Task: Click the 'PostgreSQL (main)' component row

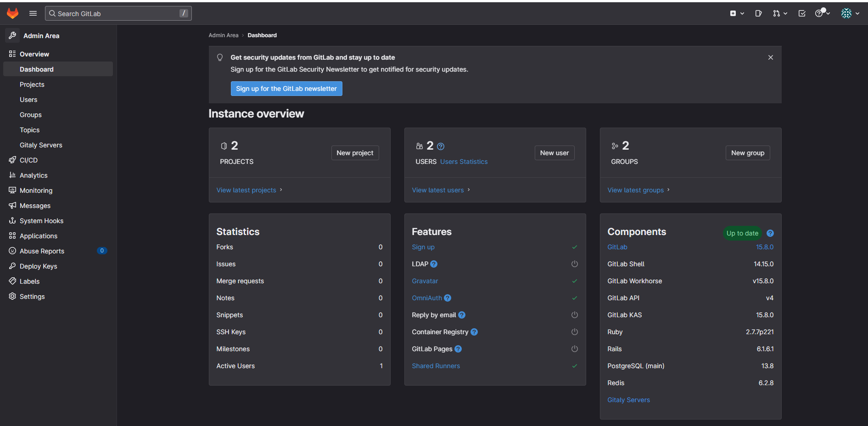Action: coord(690,366)
